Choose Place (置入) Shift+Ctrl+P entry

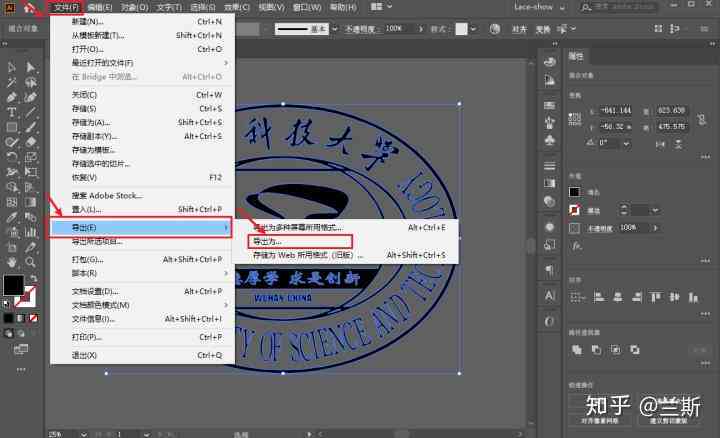(142, 209)
